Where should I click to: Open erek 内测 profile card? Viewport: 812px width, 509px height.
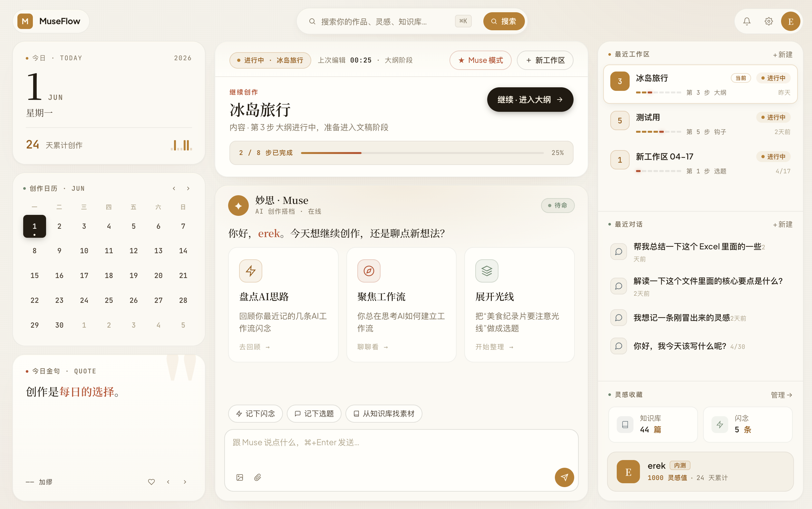pos(700,472)
